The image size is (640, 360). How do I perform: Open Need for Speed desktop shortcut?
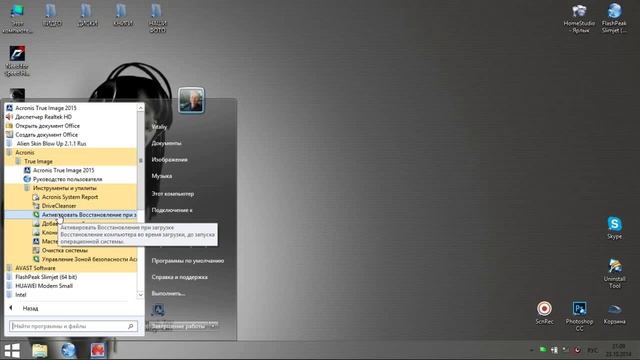(x=17, y=60)
